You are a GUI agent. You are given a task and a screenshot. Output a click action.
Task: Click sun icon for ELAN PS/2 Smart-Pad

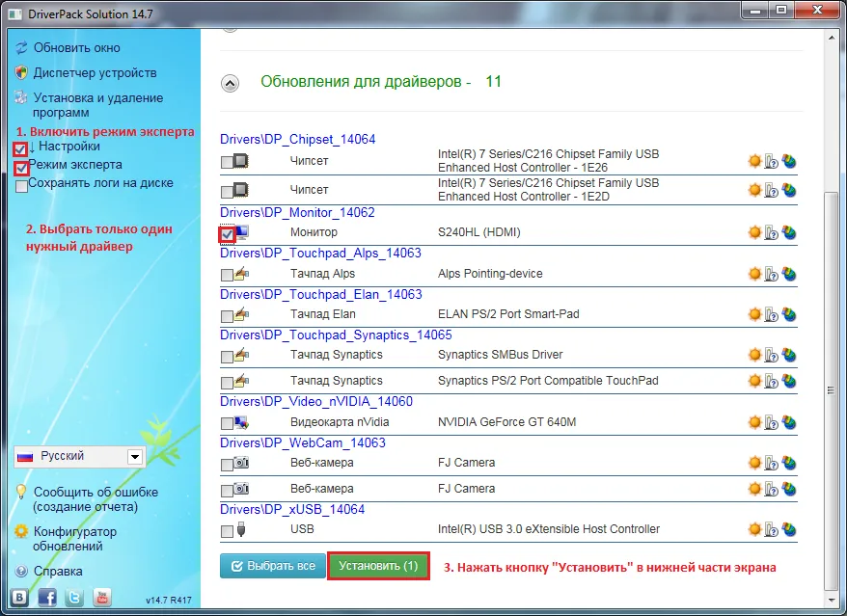[x=754, y=314]
